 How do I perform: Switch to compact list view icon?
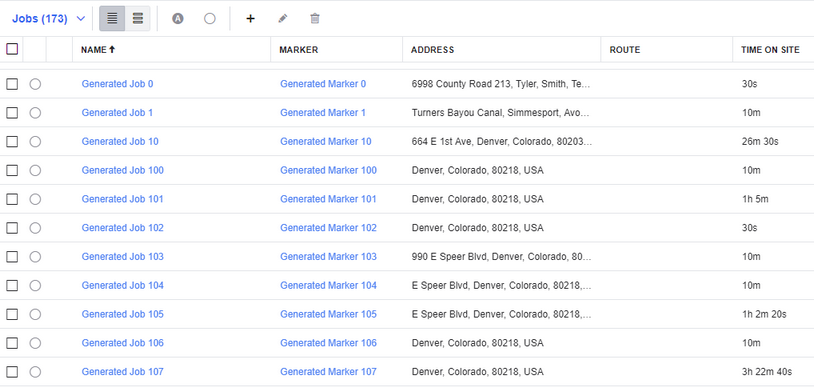pyautogui.click(x=112, y=19)
